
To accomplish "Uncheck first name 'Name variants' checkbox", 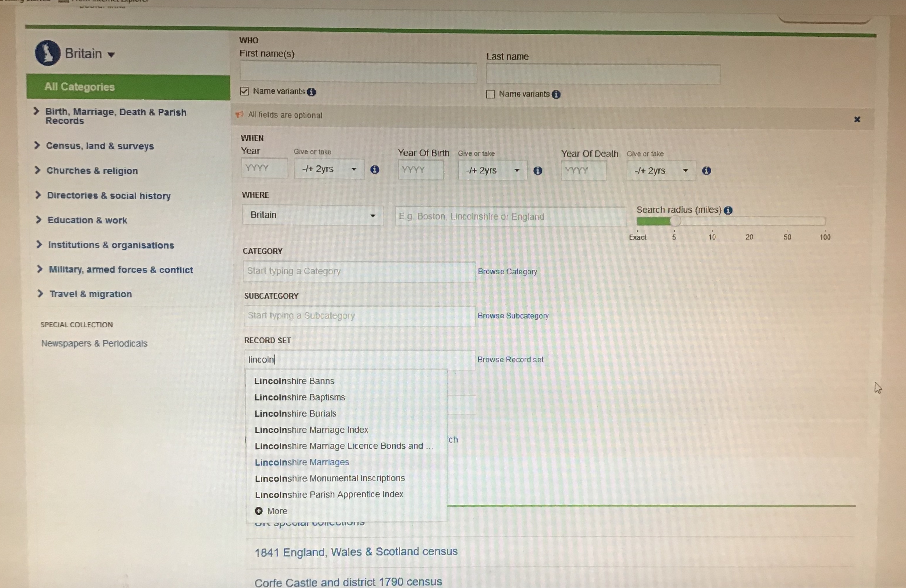I will 244,91.
